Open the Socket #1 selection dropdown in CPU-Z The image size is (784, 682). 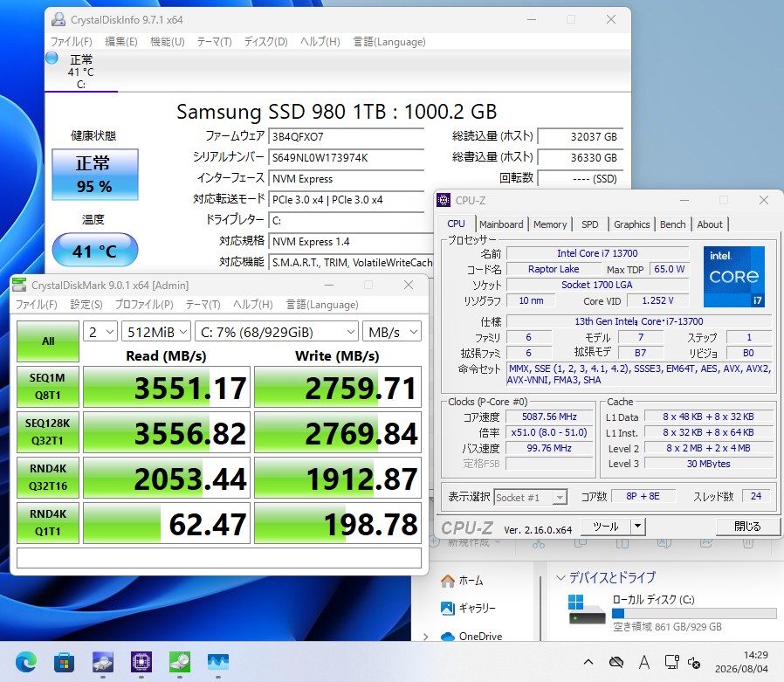530,497
